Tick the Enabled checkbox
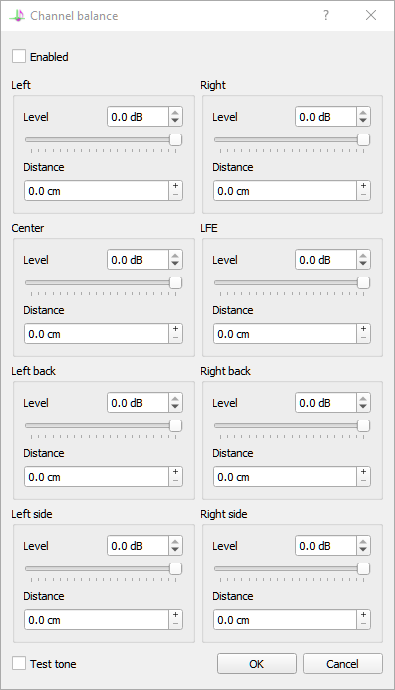Image resolution: width=395 pixels, height=690 pixels. tap(18, 56)
